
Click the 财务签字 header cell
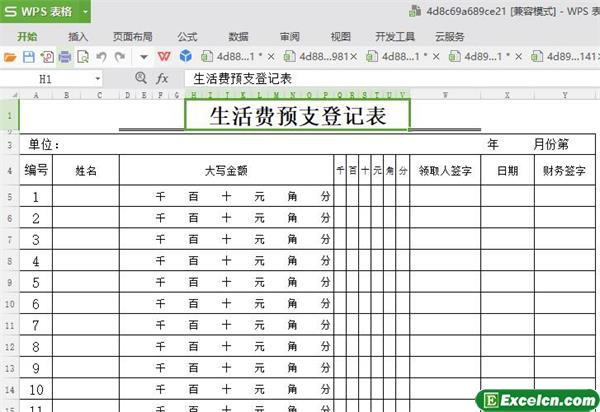[x=564, y=170]
